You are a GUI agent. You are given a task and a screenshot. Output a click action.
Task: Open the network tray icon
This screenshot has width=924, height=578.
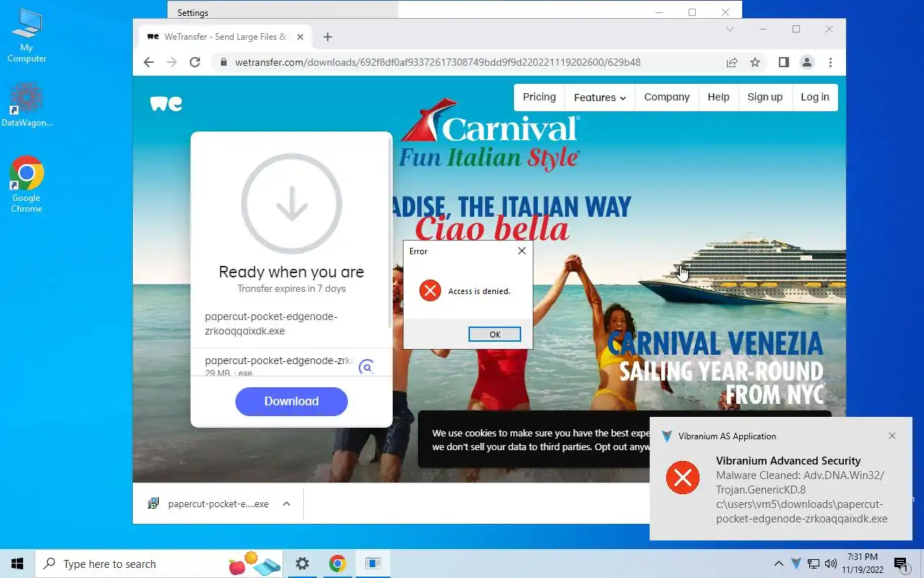coord(814,564)
